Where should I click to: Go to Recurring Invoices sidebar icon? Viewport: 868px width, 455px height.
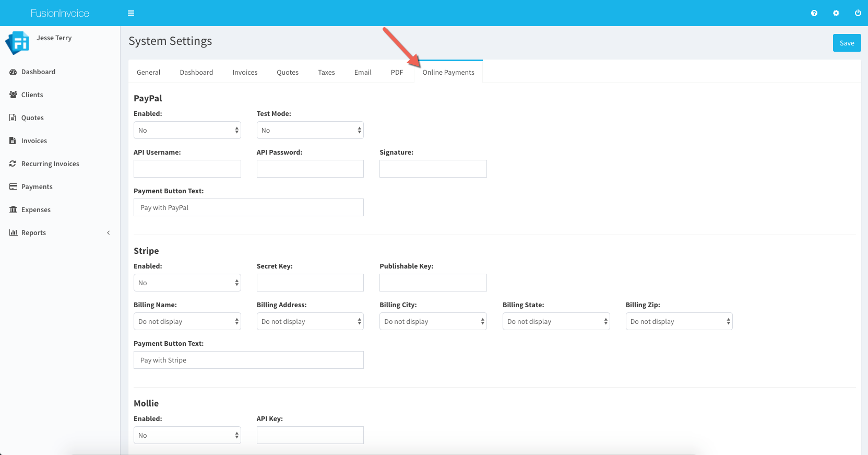coord(13,164)
